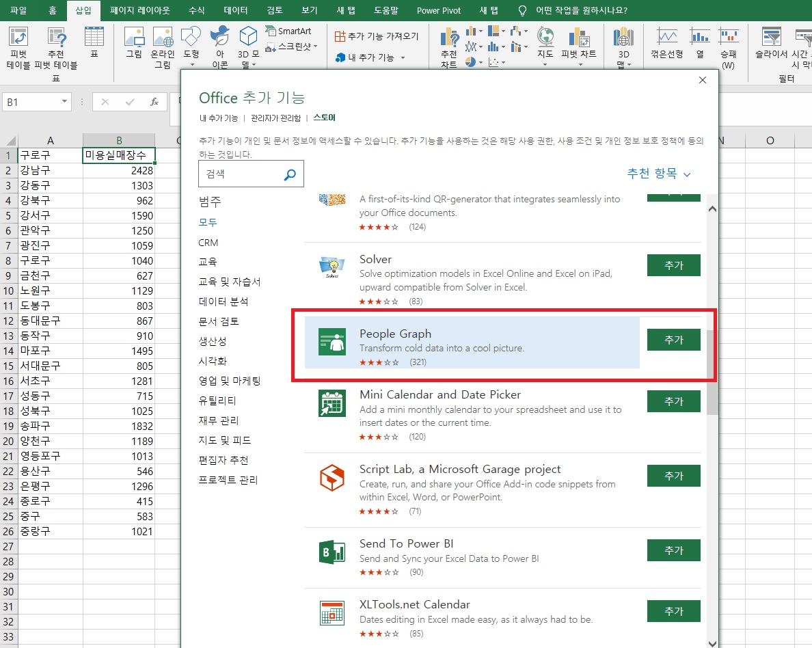Click Script Lab add-in icon

point(332,478)
